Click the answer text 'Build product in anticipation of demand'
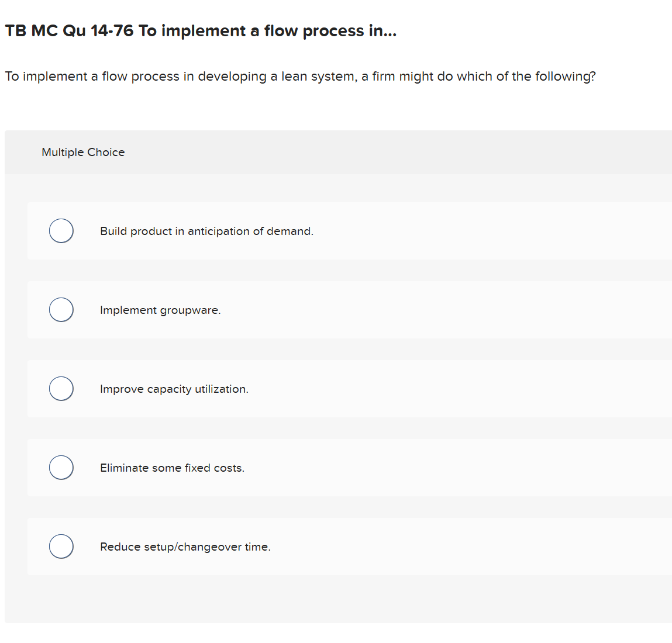The image size is (672, 643). (207, 231)
